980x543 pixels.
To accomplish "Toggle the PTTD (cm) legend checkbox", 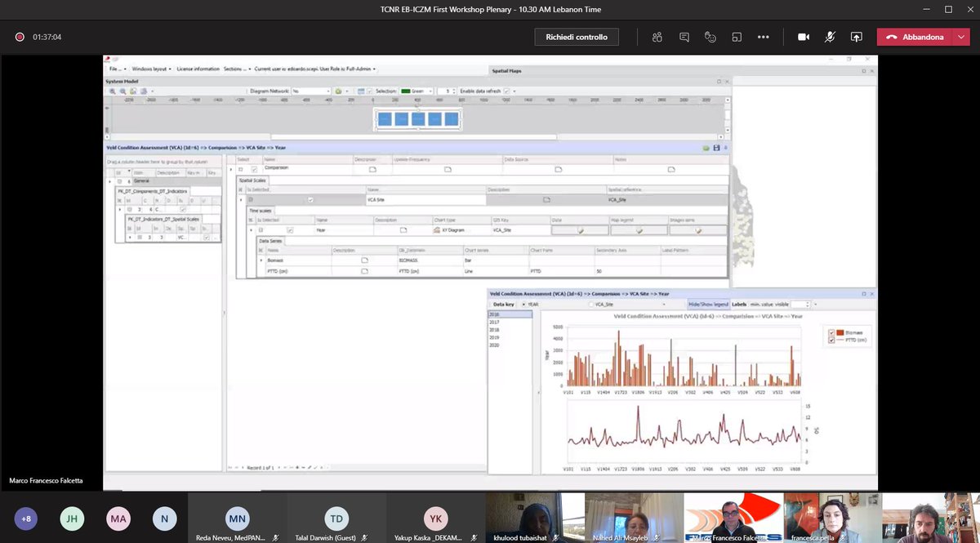I will coord(832,340).
